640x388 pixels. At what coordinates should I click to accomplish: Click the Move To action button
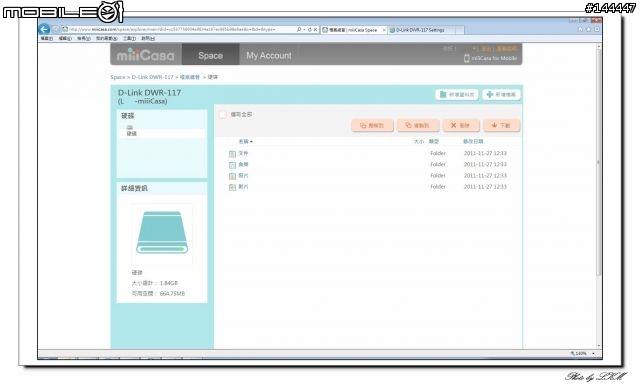[x=372, y=125]
